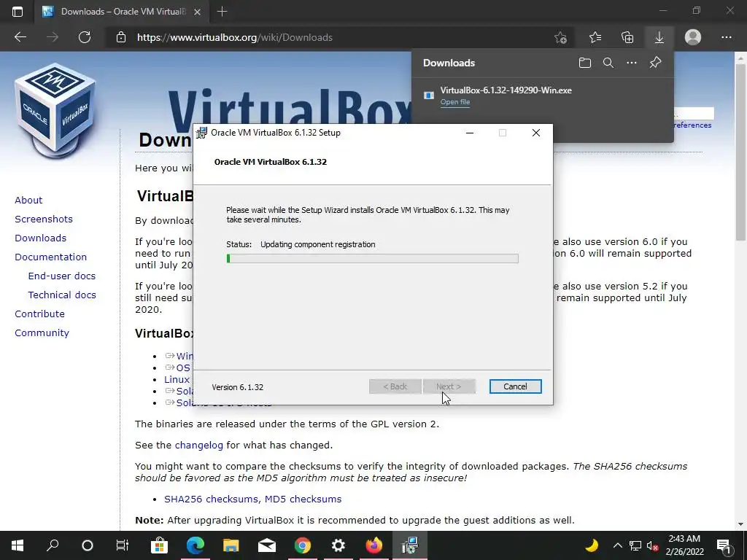Image resolution: width=747 pixels, height=560 pixels.
Task: Launch Firefox from the taskbar
Action: [x=374, y=545]
